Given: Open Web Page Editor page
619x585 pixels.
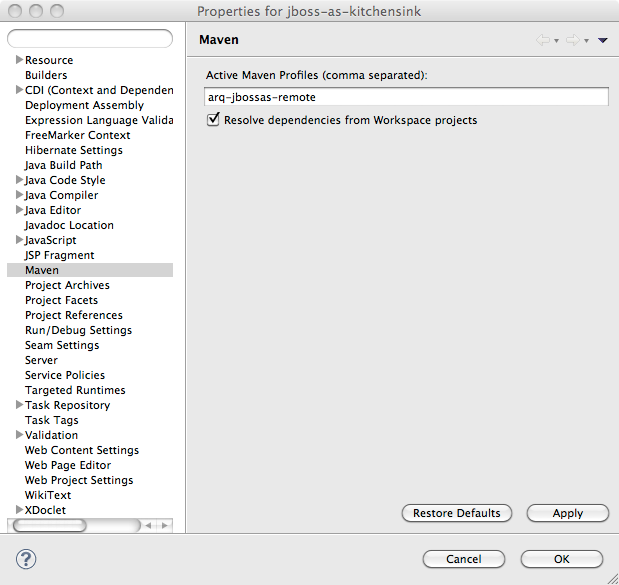Looking at the screenshot, I should point(68,465).
